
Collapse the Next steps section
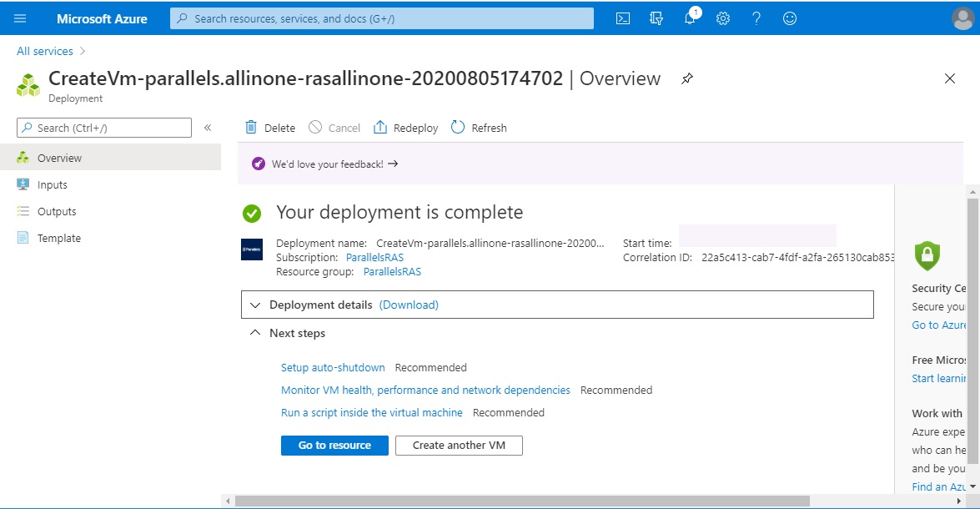pos(254,332)
